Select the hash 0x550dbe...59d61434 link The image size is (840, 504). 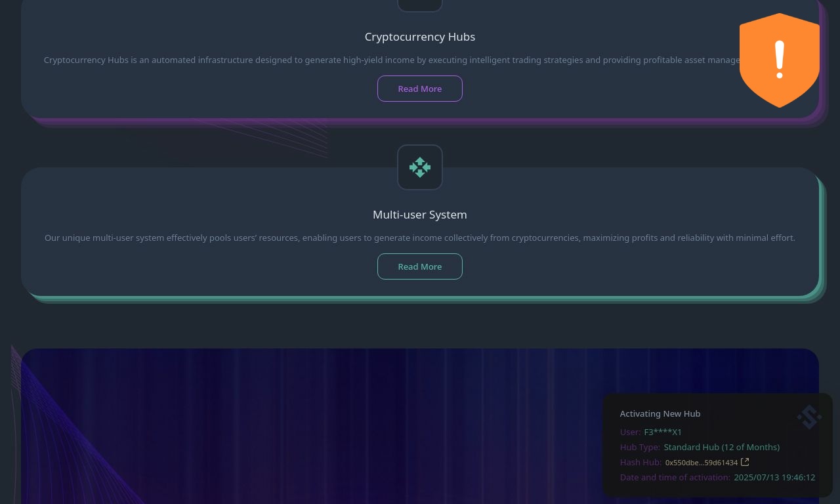[x=702, y=463]
